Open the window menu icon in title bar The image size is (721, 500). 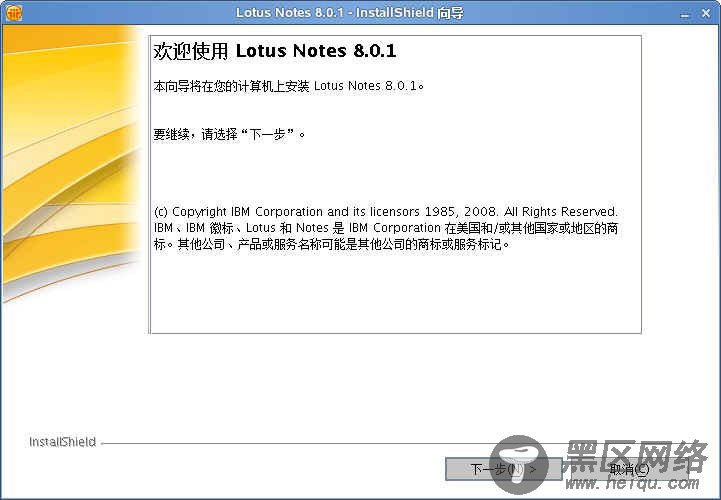pyautogui.click(x=13, y=13)
